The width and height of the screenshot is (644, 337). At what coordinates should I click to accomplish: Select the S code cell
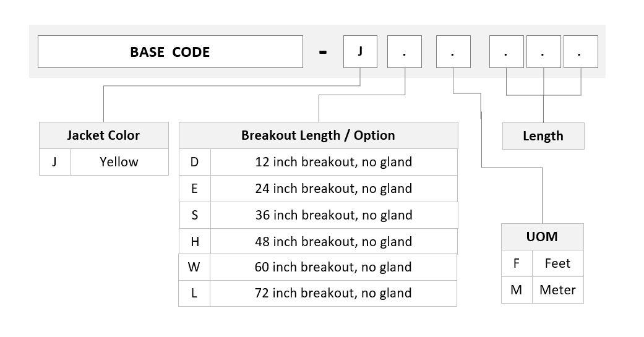(x=195, y=215)
